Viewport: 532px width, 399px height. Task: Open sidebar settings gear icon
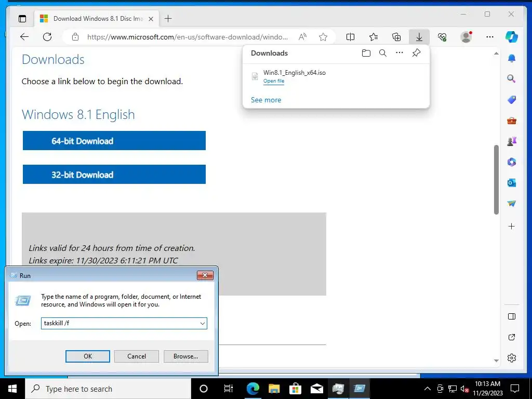tap(512, 358)
